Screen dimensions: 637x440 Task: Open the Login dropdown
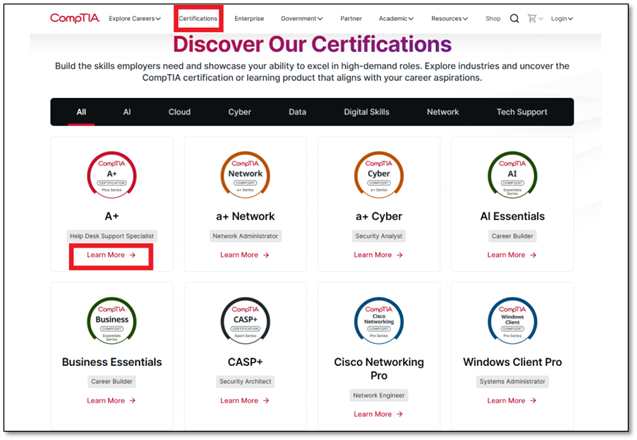pos(562,19)
